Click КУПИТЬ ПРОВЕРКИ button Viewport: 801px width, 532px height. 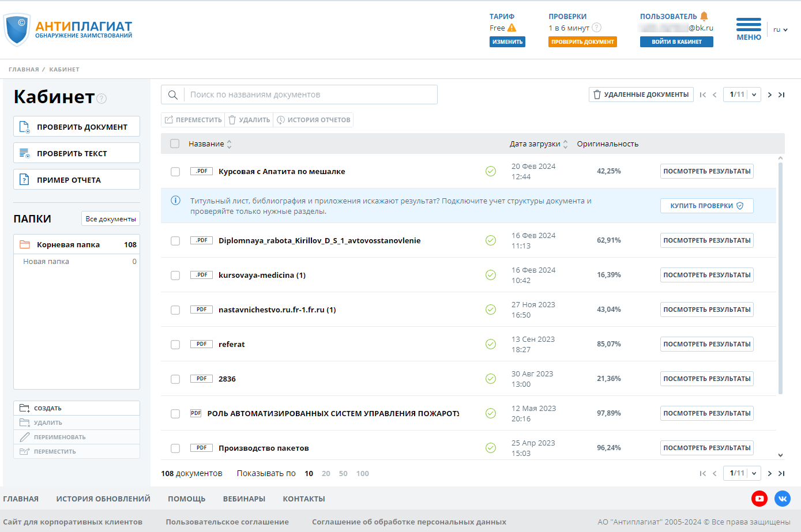[x=707, y=206]
